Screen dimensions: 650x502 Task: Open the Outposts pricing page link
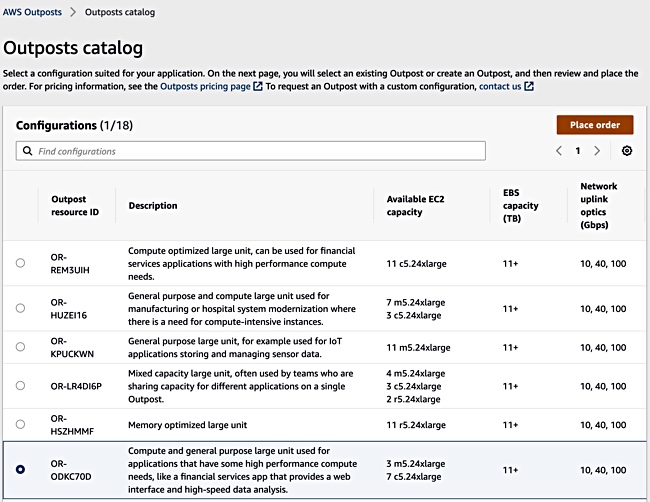click(x=205, y=86)
